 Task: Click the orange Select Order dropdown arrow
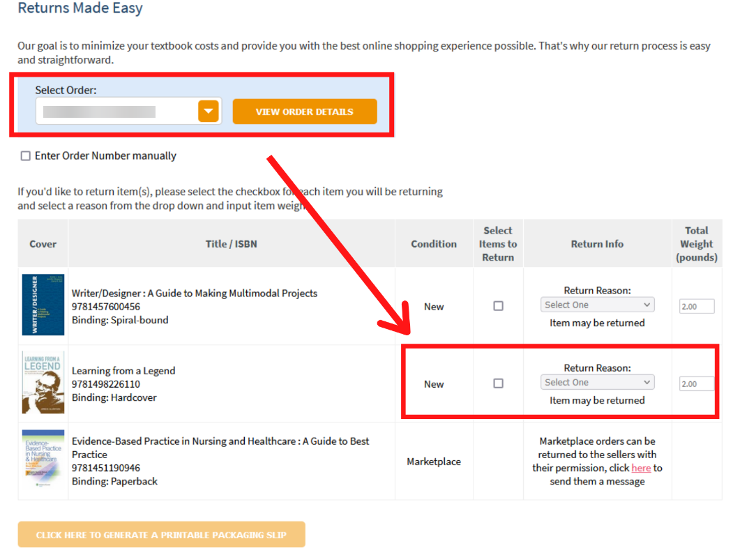(x=209, y=112)
